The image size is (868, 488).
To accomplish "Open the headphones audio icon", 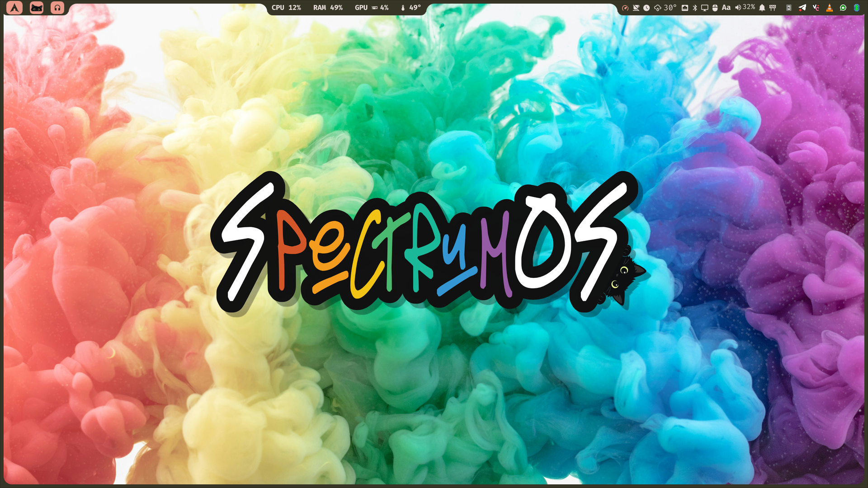I will [57, 8].
